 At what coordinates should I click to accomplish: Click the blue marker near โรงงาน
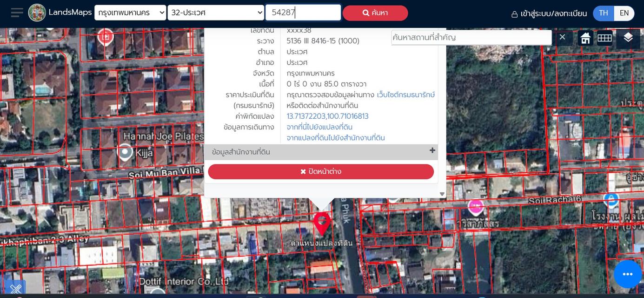[611, 199]
